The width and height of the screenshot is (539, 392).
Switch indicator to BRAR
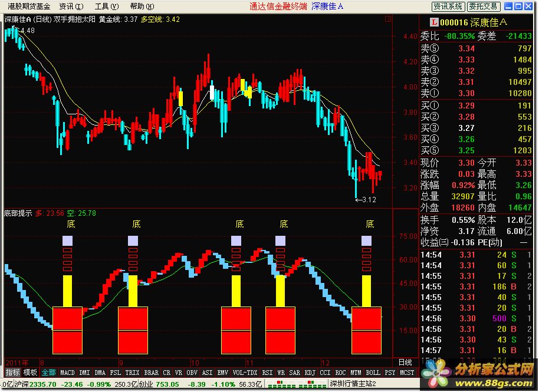(151, 373)
